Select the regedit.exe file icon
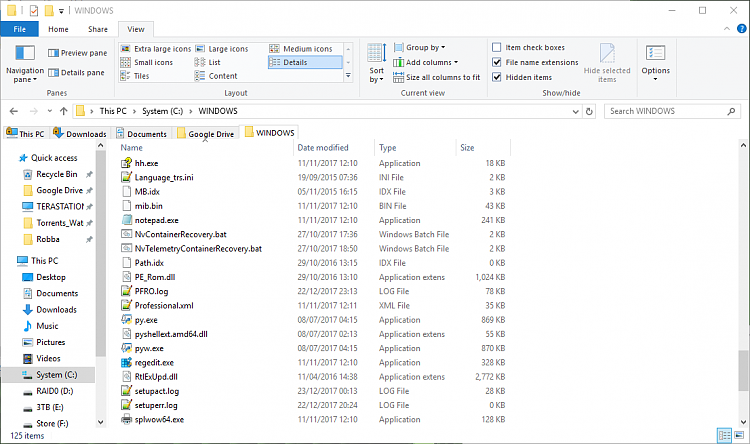 tap(126, 363)
